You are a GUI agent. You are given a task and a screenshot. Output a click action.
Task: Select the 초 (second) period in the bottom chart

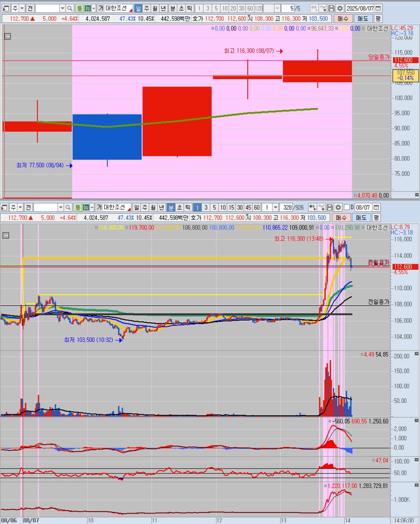(x=179, y=207)
